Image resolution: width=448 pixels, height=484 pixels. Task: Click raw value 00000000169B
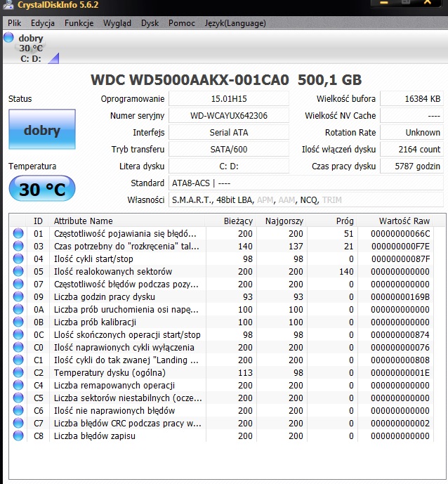tap(400, 297)
